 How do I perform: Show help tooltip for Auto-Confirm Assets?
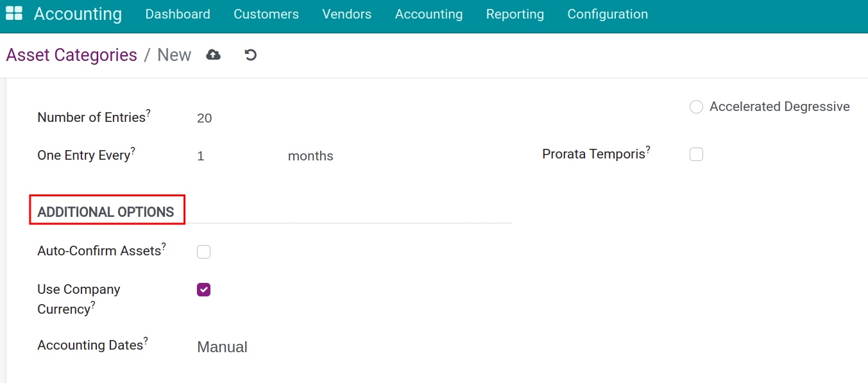[164, 246]
